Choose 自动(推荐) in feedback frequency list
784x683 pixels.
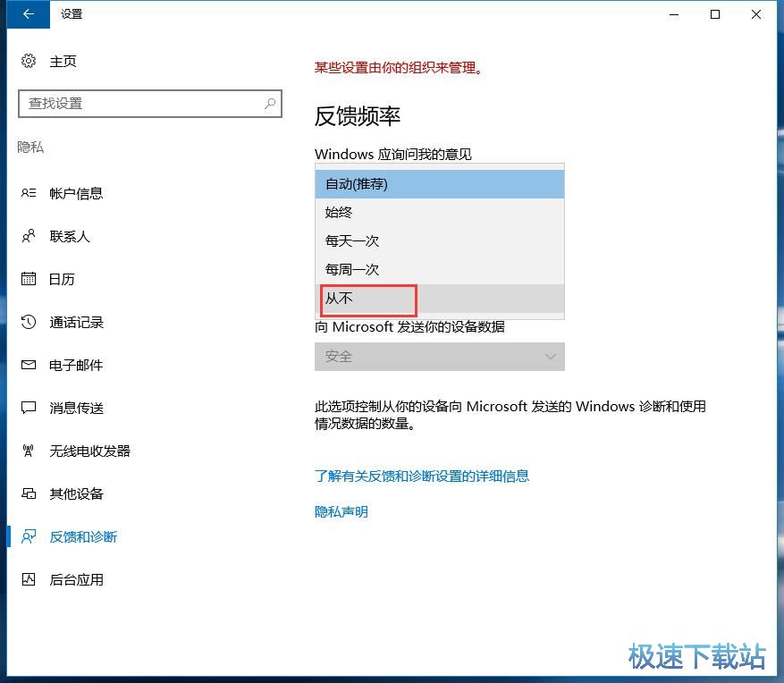click(440, 184)
